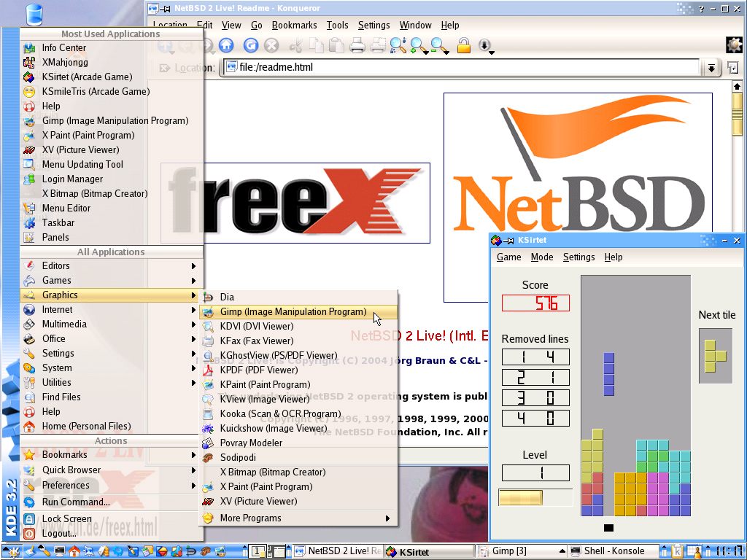747x560 pixels.
Task: Click the desktop trash can icon
Action: (x=34, y=15)
